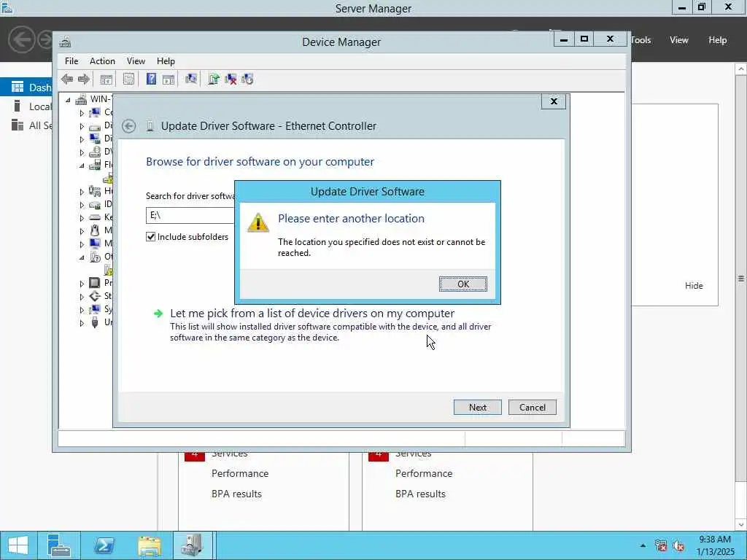
Task: Open Start menu on taskbar
Action: pyautogui.click(x=18, y=545)
